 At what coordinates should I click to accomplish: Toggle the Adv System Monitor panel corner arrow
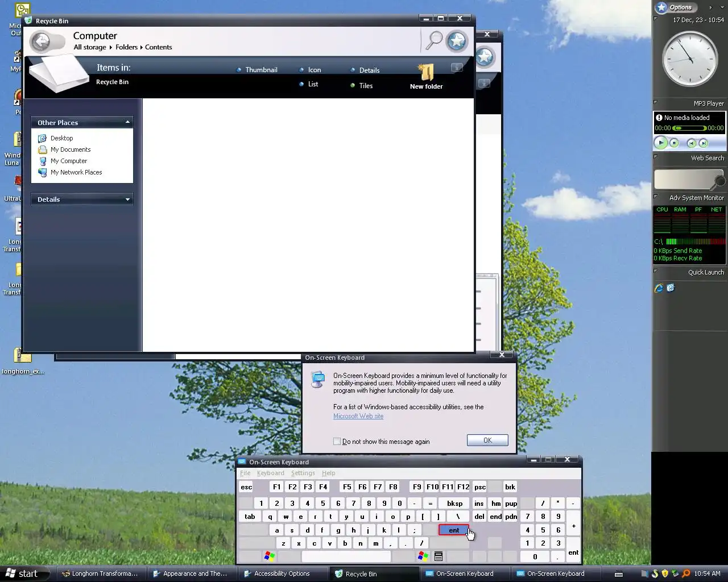(x=656, y=197)
